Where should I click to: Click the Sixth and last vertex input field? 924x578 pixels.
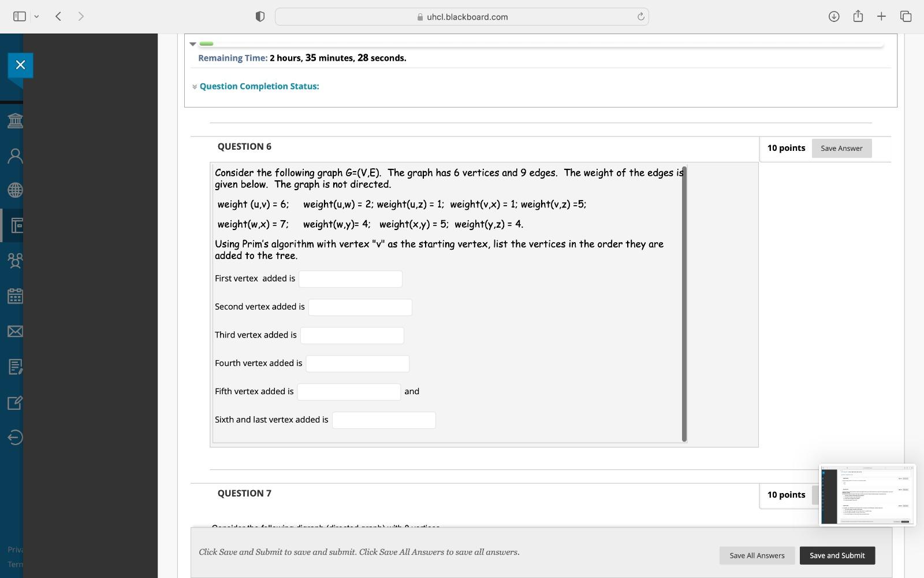coord(384,420)
